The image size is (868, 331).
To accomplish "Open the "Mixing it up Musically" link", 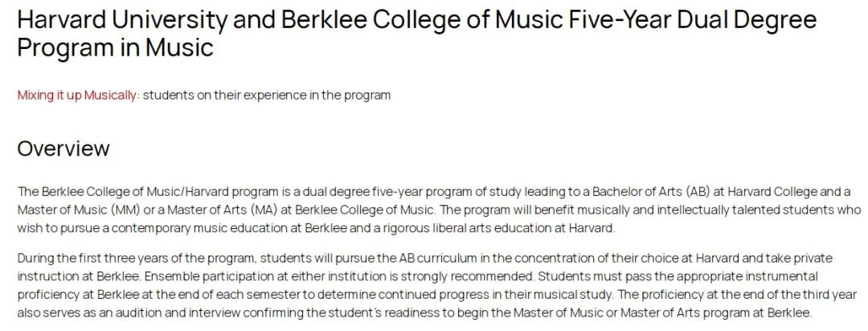I will click(x=76, y=96).
